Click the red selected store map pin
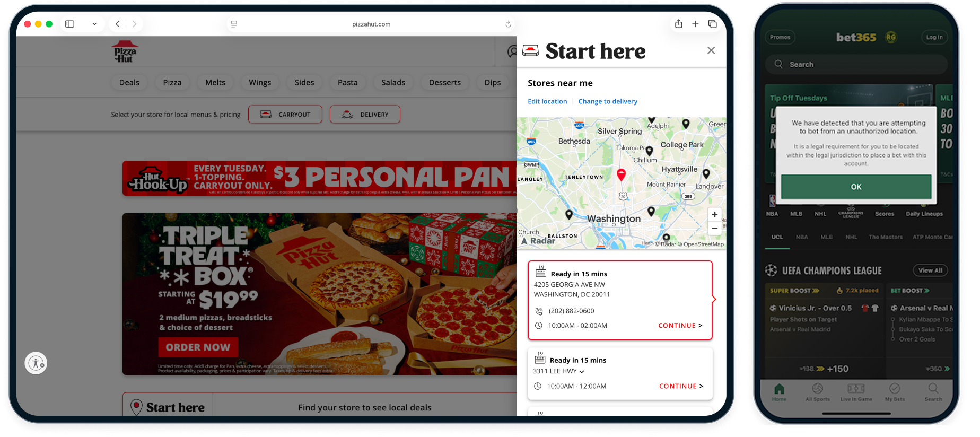The width and height of the screenshot is (980, 437). click(622, 174)
